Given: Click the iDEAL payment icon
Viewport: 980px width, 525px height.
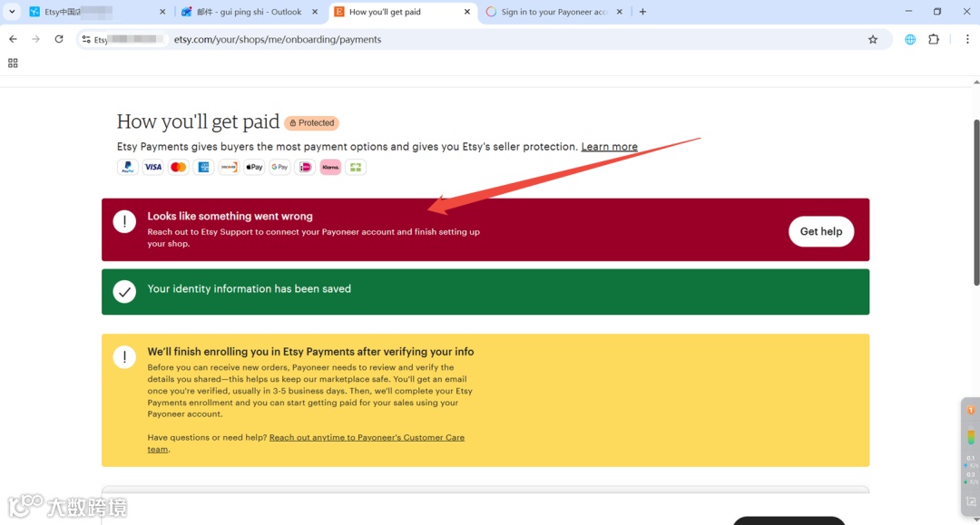Looking at the screenshot, I should click(305, 167).
